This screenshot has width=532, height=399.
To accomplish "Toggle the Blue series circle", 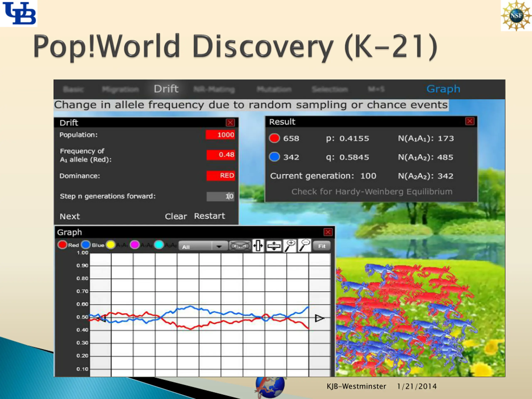I will click(x=86, y=245).
